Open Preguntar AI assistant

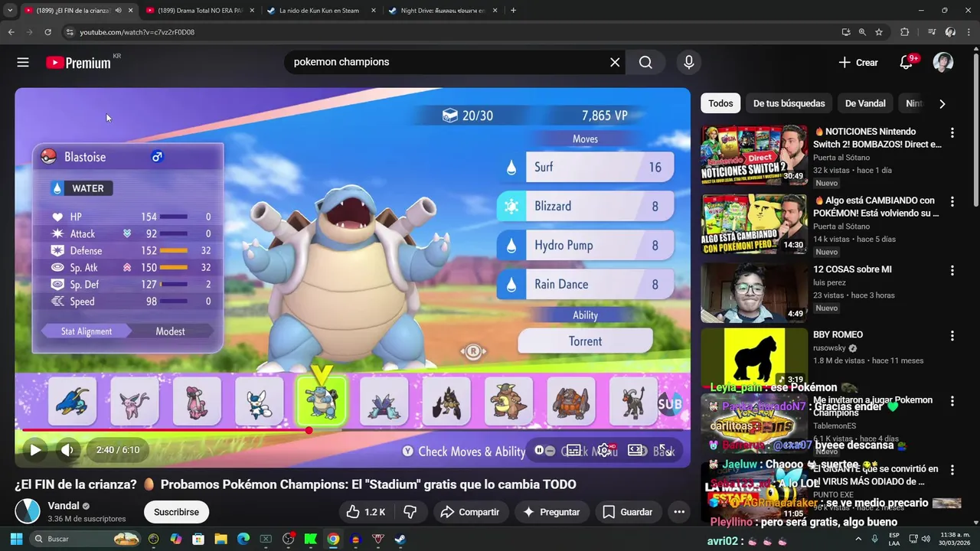point(551,512)
